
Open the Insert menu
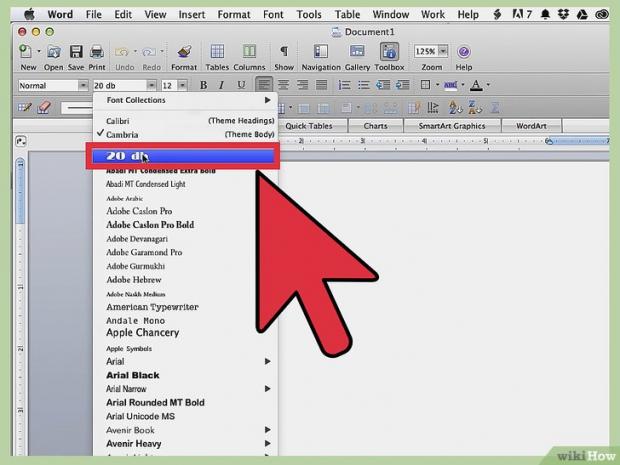pos(191,15)
